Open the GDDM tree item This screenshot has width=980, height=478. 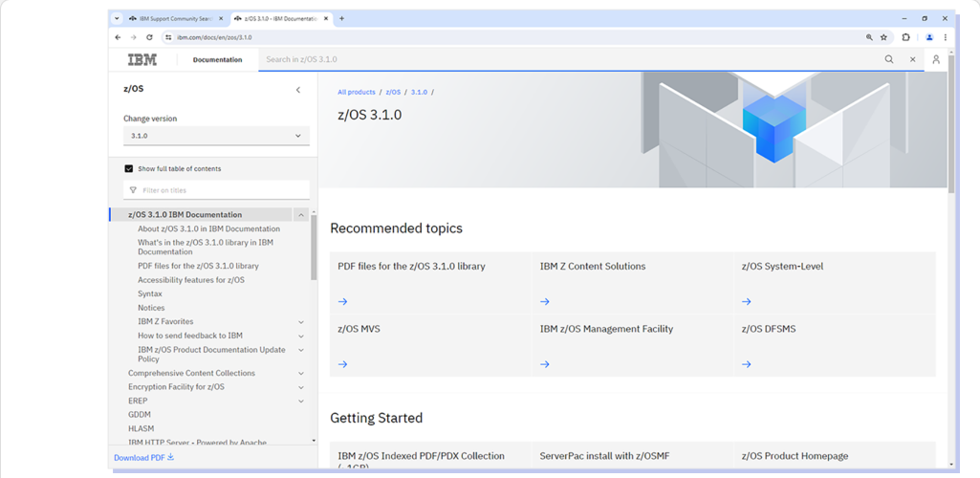pos(140,414)
